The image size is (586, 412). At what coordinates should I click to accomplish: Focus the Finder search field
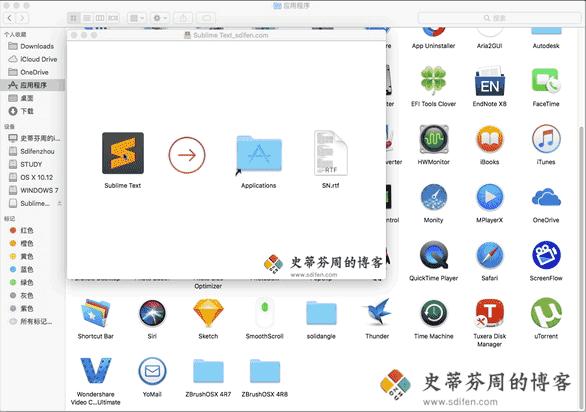[x=499, y=18]
